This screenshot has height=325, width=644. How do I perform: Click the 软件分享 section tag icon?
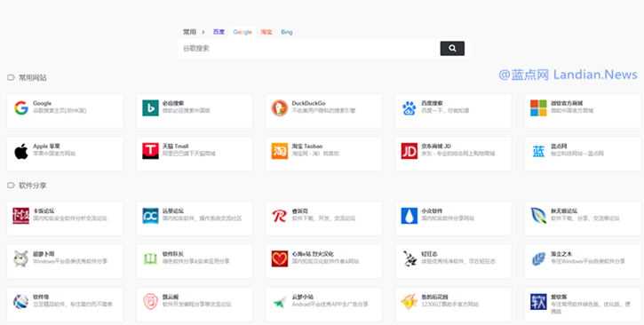[11, 186]
